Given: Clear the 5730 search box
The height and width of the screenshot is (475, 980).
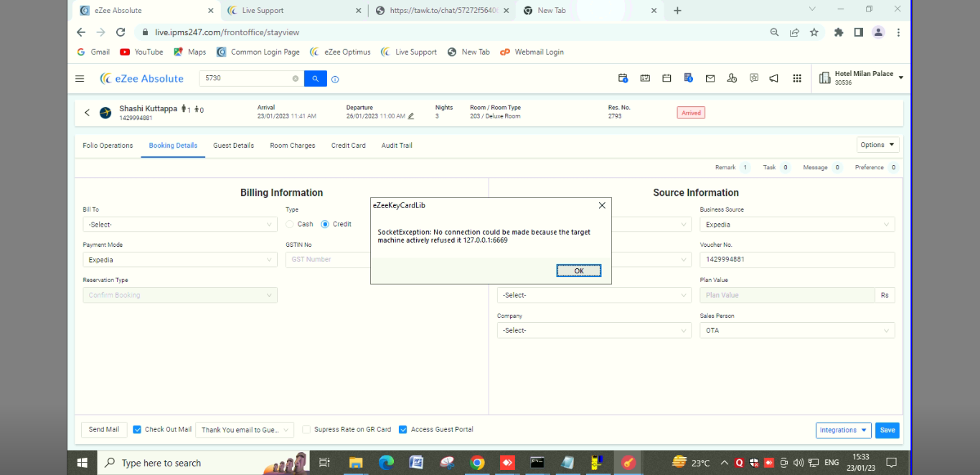Looking at the screenshot, I should (x=295, y=78).
